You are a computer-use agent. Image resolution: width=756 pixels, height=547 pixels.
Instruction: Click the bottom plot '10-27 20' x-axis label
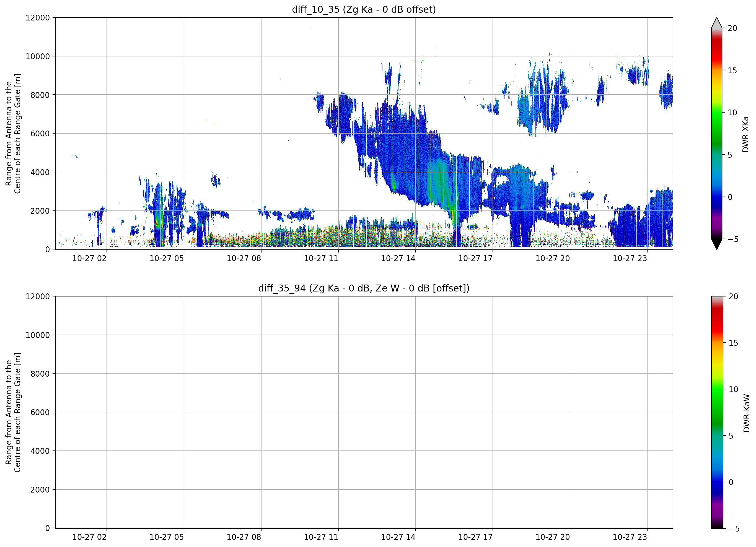click(x=553, y=537)
